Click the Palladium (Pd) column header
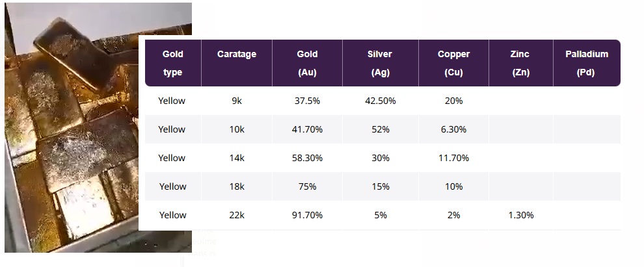The width and height of the screenshot is (644, 267). click(586, 63)
